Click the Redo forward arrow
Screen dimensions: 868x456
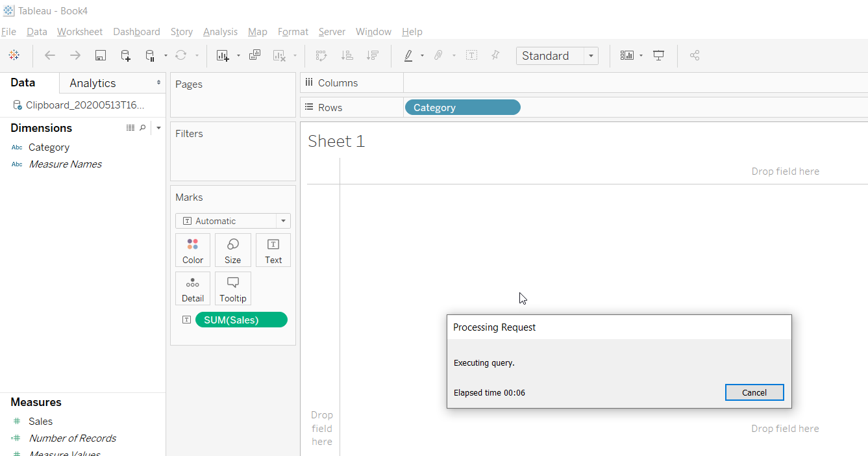[x=75, y=56]
